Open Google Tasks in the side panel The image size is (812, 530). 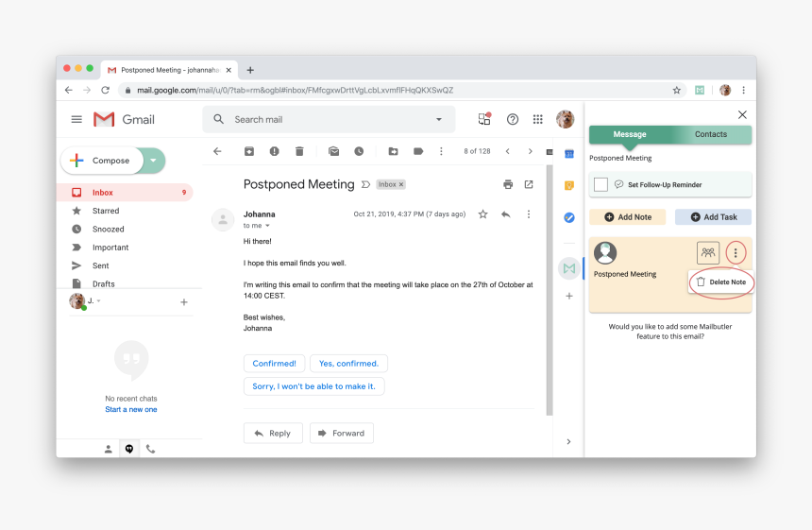[569, 217]
